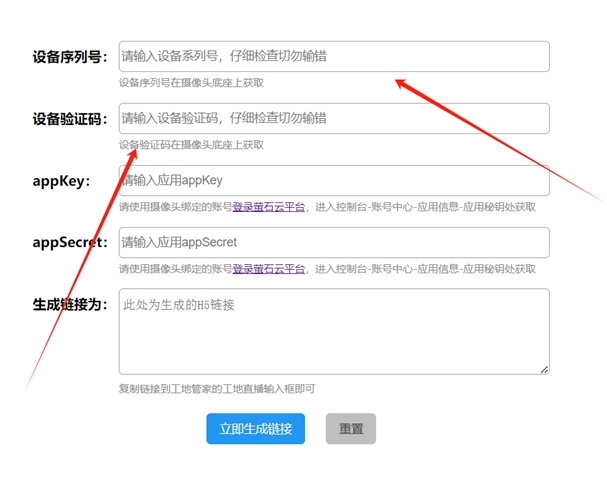The width and height of the screenshot is (607, 490).
Task: Click the gray 重置 button
Action: click(350, 429)
